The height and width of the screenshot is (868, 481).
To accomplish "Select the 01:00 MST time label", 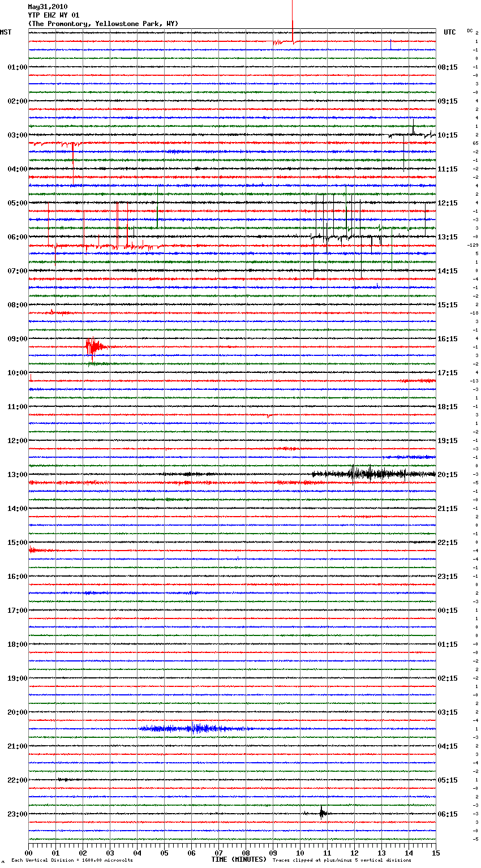I will point(18,67).
